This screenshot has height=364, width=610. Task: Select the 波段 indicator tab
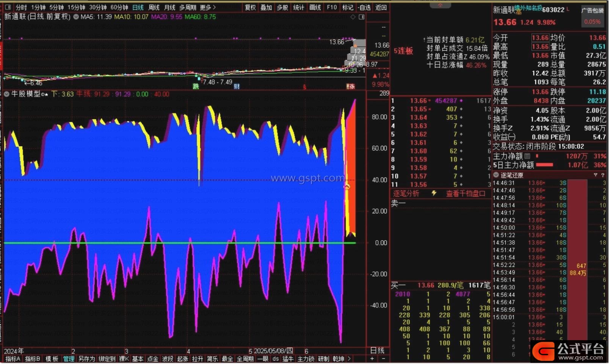(168, 359)
